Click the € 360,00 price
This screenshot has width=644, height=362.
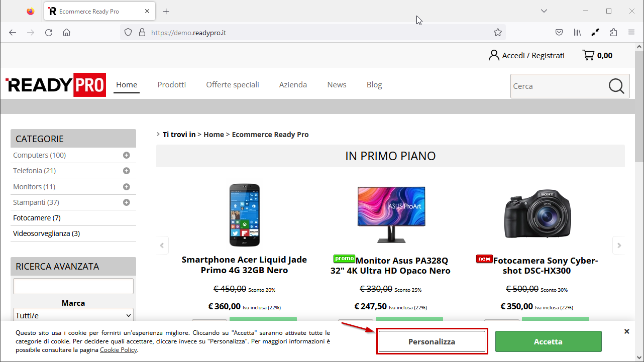tap(225, 306)
